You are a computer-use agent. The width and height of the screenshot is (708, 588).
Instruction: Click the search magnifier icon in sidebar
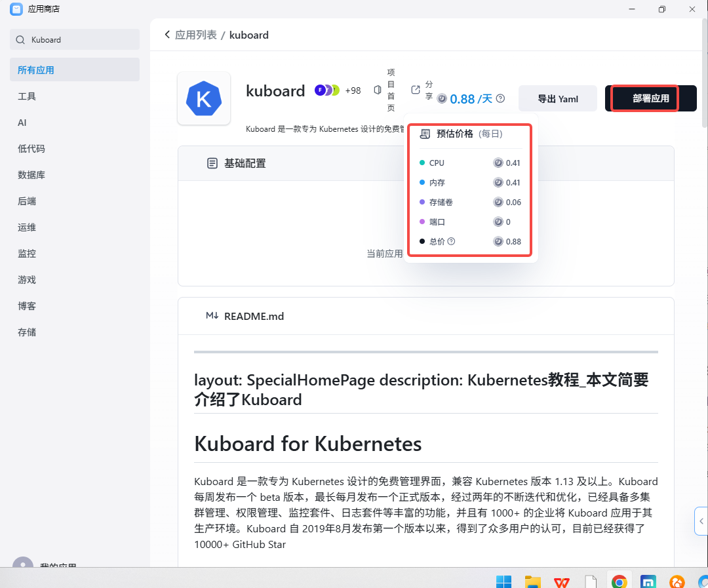coord(20,40)
